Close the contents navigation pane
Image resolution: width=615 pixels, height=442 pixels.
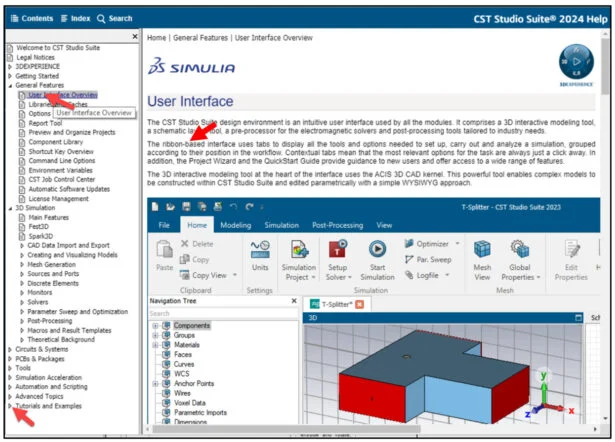pos(135,37)
